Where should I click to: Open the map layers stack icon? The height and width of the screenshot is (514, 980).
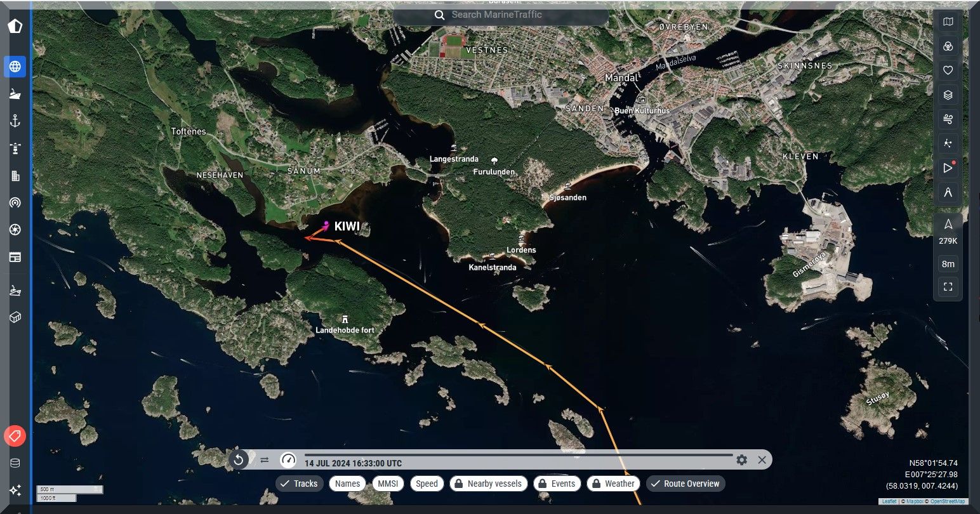pyautogui.click(x=948, y=95)
